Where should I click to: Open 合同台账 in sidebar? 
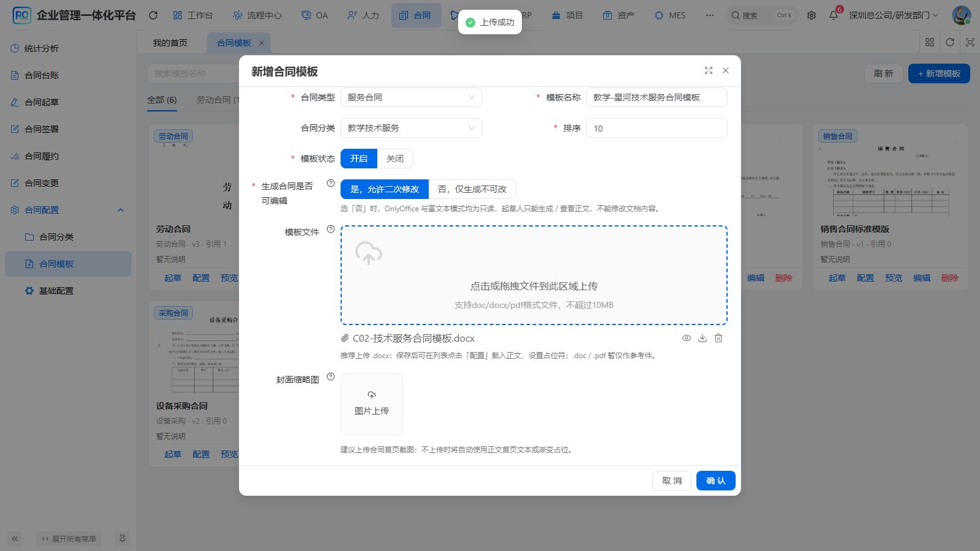coord(68,75)
